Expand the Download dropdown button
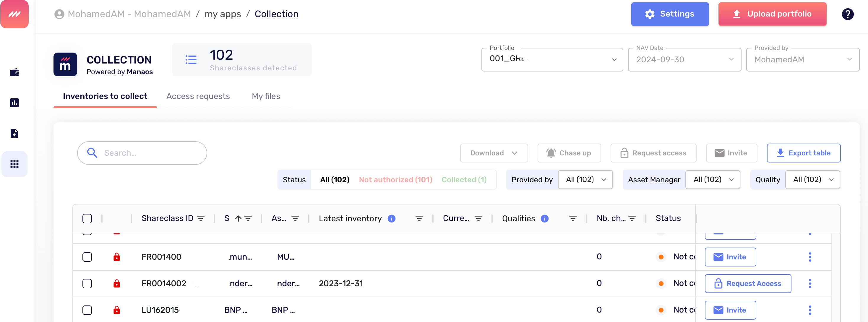 [494, 153]
